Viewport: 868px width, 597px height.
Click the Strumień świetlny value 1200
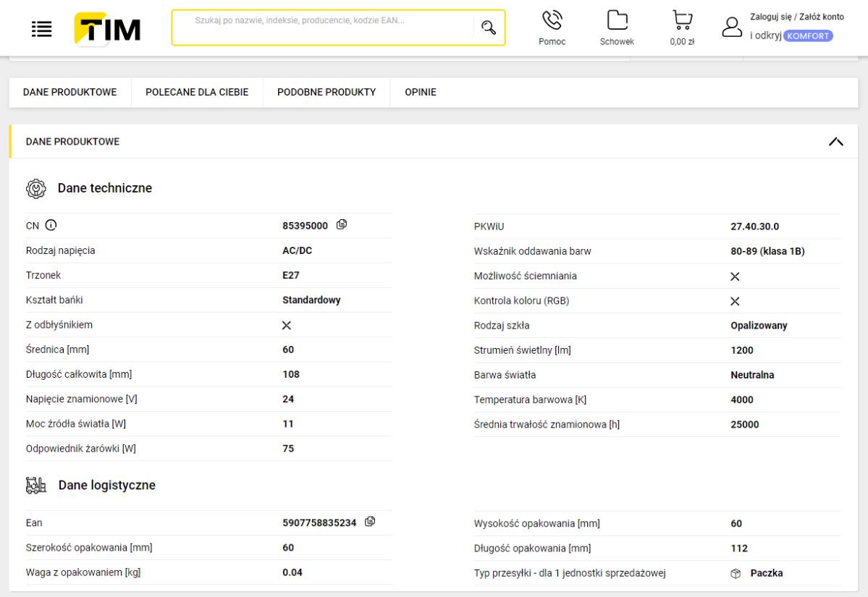click(x=742, y=350)
